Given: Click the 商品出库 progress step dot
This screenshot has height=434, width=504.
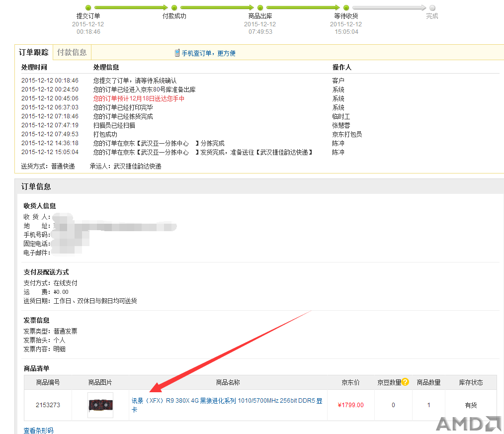Looking at the screenshot, I should pos(260,8).
